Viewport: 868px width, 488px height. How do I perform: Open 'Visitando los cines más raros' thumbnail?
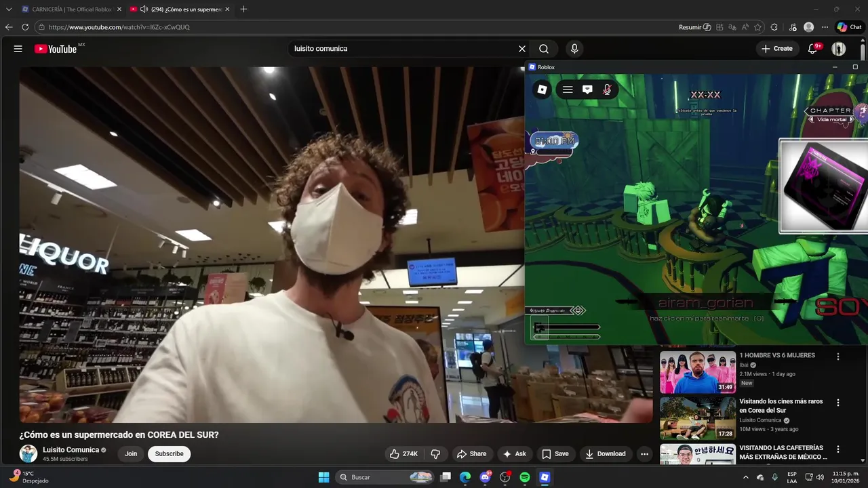point(698,419)
